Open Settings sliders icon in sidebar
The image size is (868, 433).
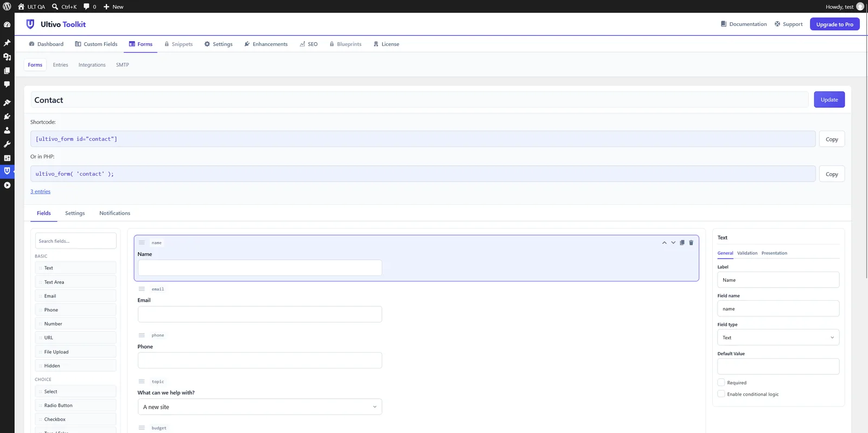click(7, 158)
